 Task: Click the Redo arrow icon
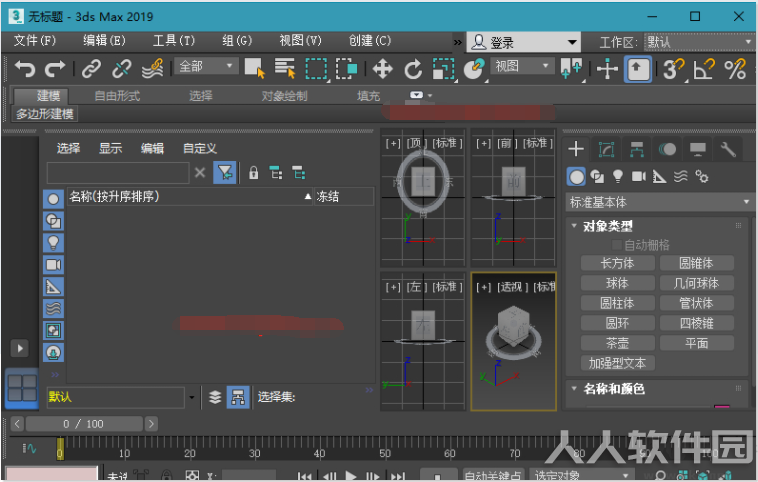(55, 69)
